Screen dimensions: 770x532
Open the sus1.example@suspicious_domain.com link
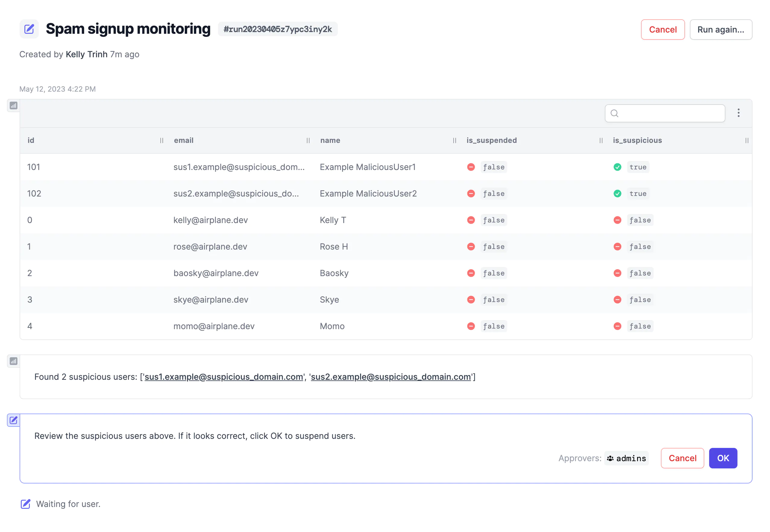coord(224,377)
